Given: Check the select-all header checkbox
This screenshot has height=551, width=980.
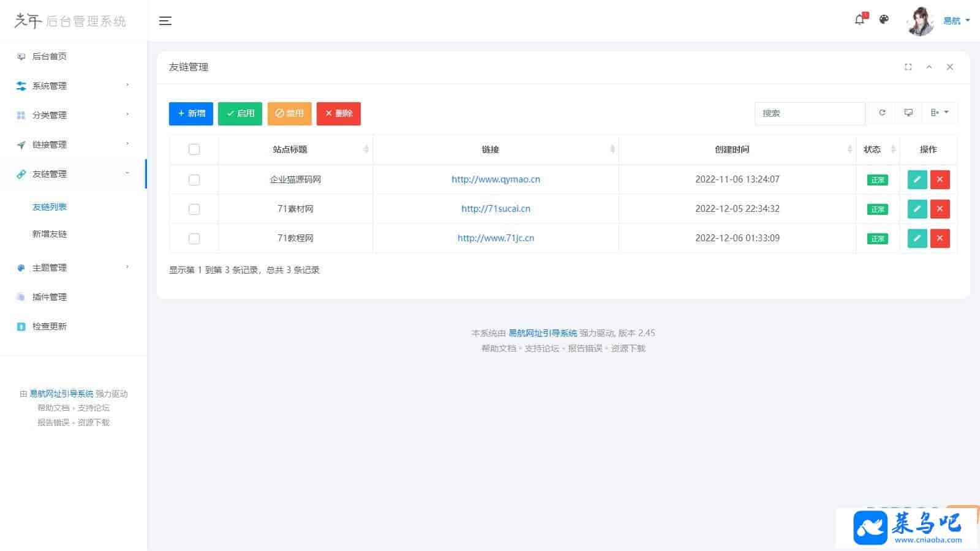Looking at the screenshot, I should click(194, 149).
